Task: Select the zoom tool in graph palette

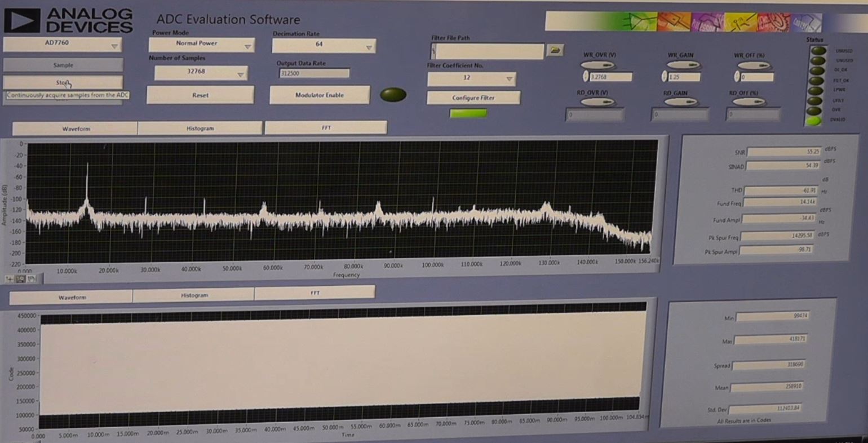Action: (x=21, y=279)
